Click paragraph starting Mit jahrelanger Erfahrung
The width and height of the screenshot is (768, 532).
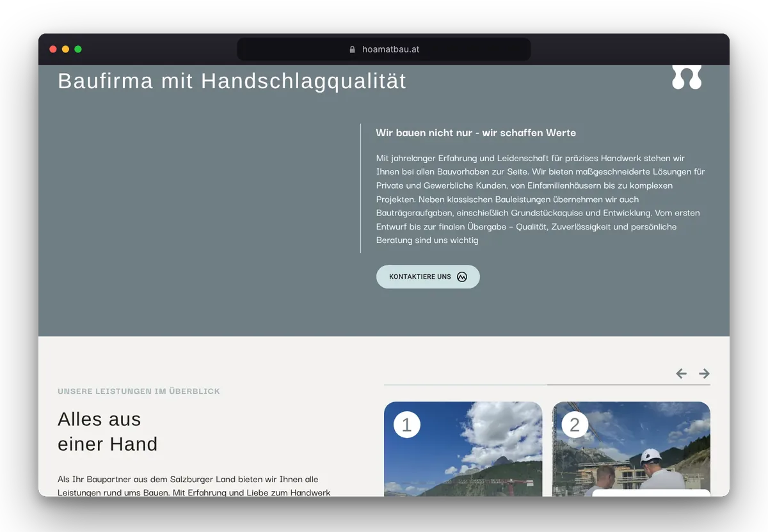(540, 199)
